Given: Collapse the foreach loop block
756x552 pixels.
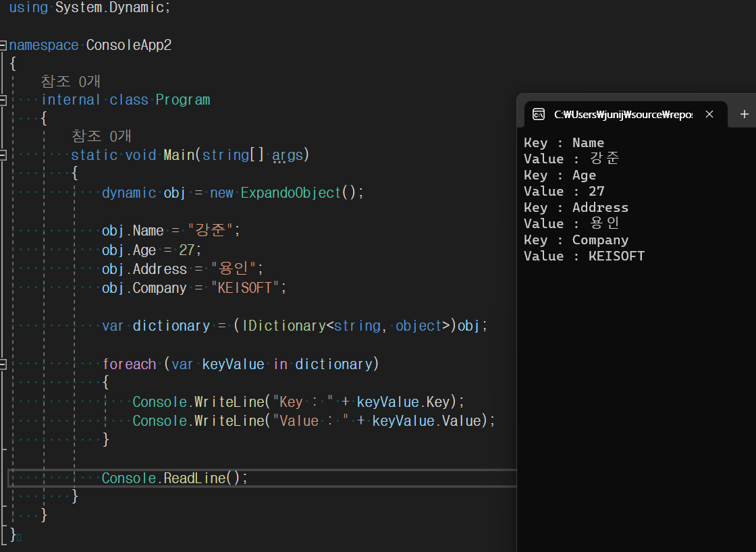Looking at the screenshot, I should coord(3,364).
